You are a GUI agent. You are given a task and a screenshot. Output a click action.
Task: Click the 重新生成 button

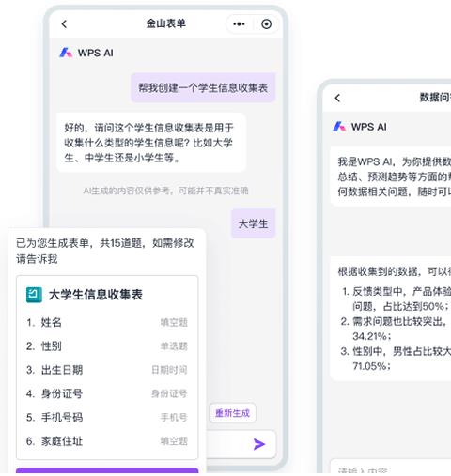(232, 413)
